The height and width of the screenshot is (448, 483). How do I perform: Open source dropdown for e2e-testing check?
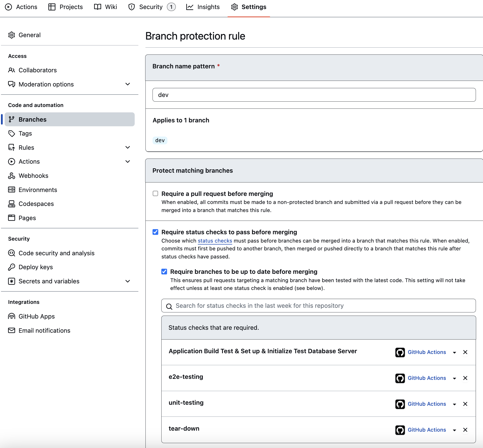[x=454, y=378]
